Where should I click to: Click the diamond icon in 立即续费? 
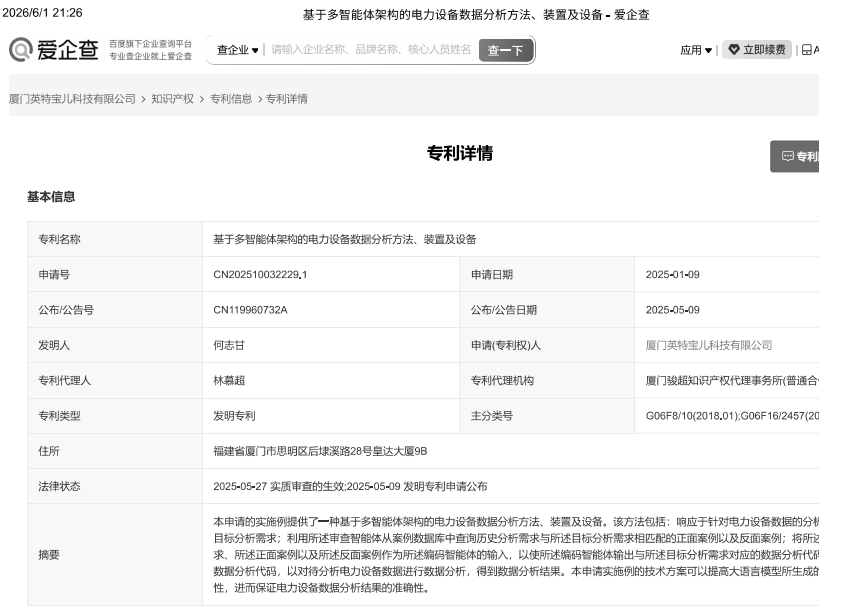(x=734, y=50)
